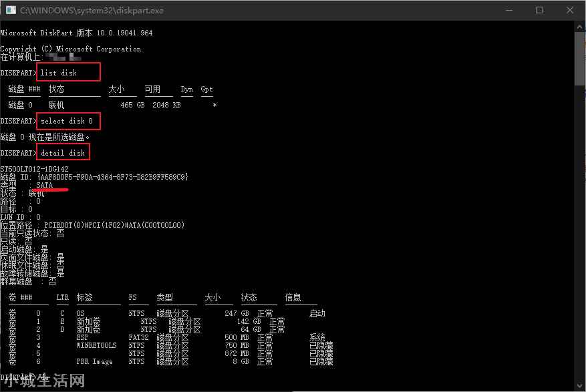Click the scrollbar down arrow
The width and height of the screenshot is (586, 392).
click(x=579, y=385)
